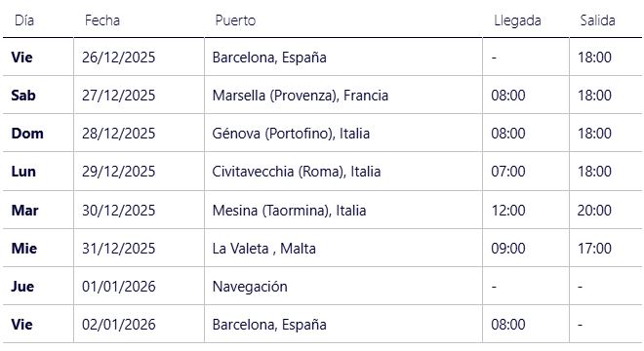Click the 17:00 departure time for Malta

click(x=594, y=249)
